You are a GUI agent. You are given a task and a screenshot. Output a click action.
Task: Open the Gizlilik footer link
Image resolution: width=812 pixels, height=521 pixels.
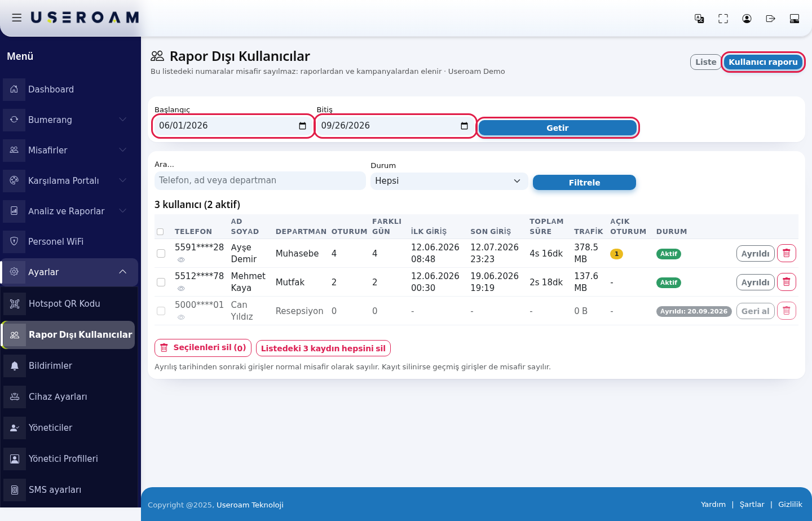790,504
